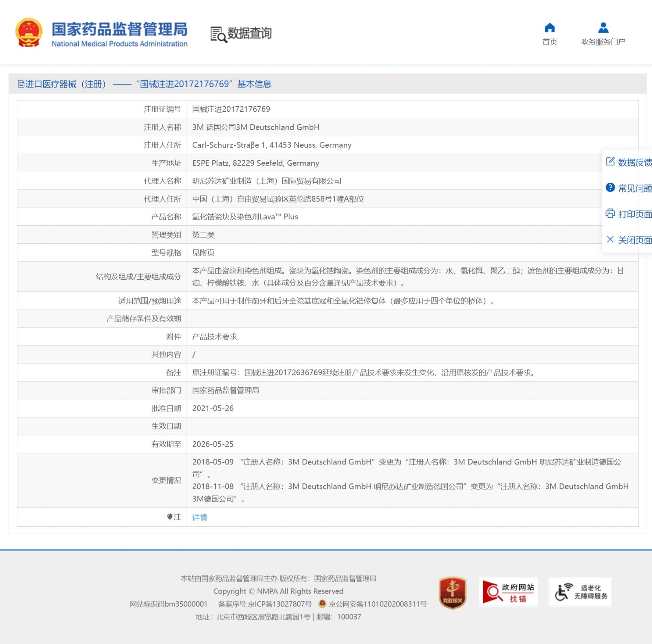Click the 常见问题 question mark icon
Screen dimensions: 652x644
(610, 187)
